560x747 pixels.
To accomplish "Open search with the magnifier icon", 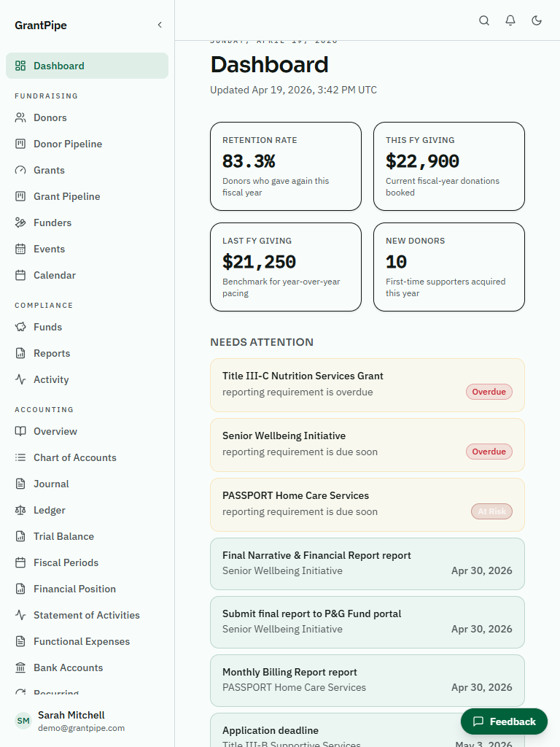I will click(x=484, y=20).
